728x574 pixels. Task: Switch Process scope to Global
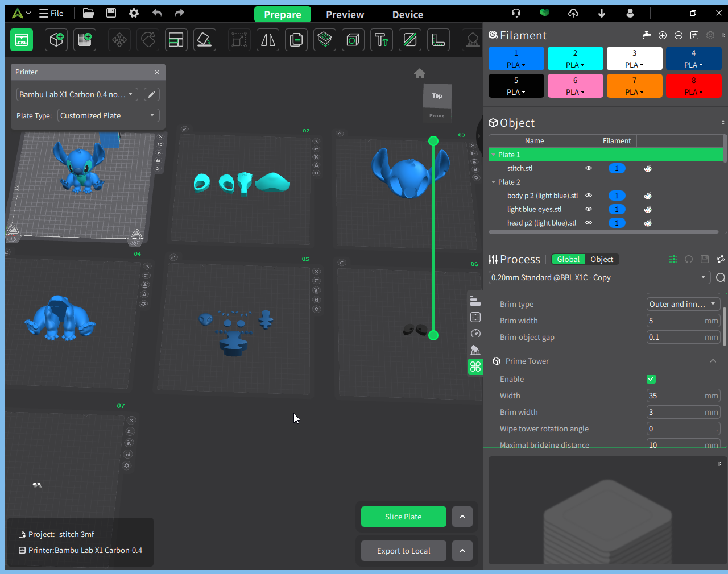[x=568, y=260]
